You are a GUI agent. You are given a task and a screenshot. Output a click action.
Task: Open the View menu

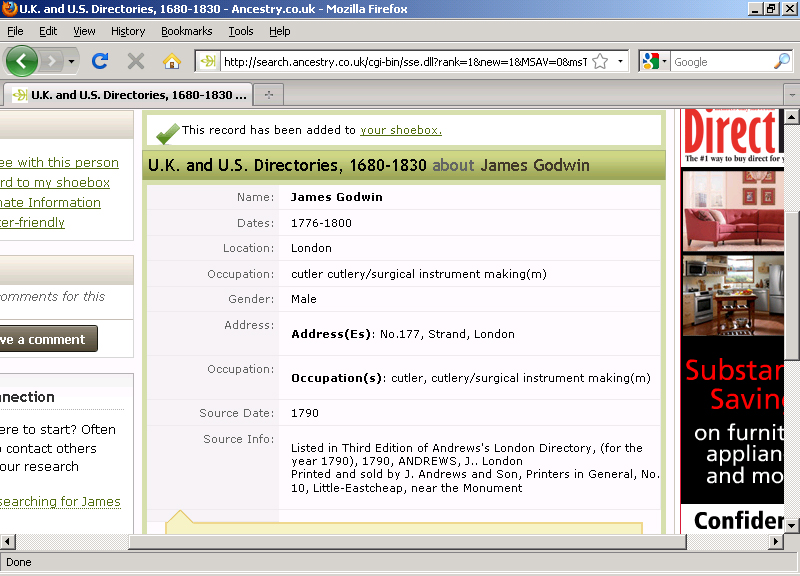[x=84, y=31]
